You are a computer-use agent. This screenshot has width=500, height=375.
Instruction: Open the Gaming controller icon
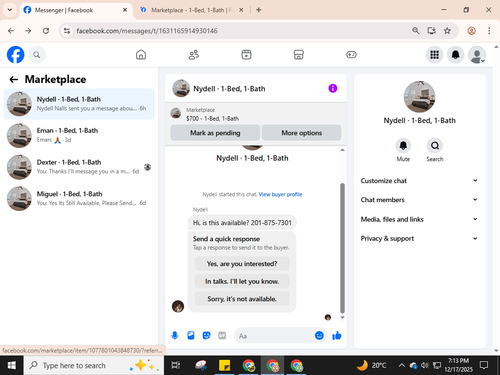point(351,55)
